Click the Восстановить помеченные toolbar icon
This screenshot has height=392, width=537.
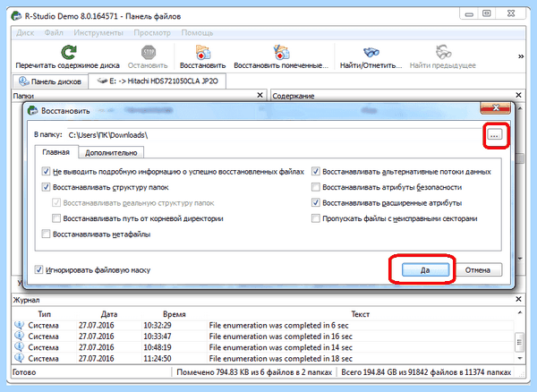(281, 53)
